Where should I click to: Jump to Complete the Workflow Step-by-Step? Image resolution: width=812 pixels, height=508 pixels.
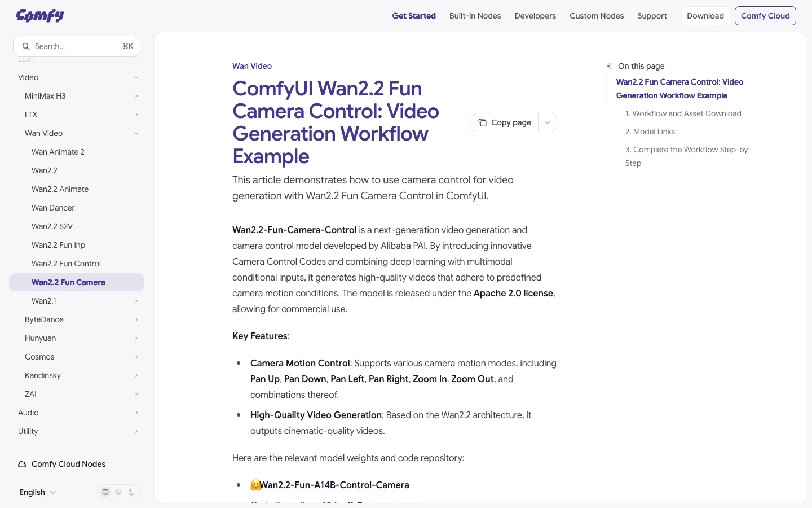(688, 156)
